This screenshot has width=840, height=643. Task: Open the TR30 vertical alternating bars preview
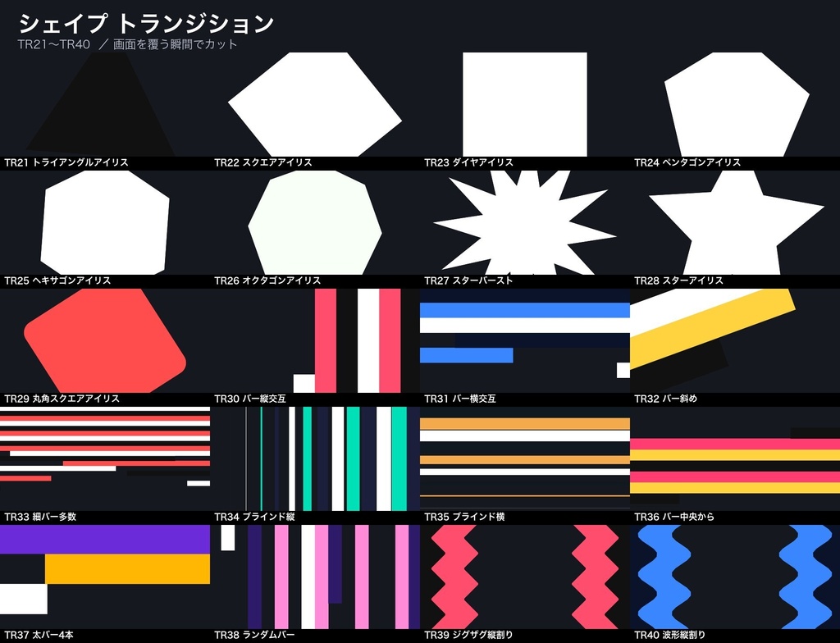coord(315,341)
